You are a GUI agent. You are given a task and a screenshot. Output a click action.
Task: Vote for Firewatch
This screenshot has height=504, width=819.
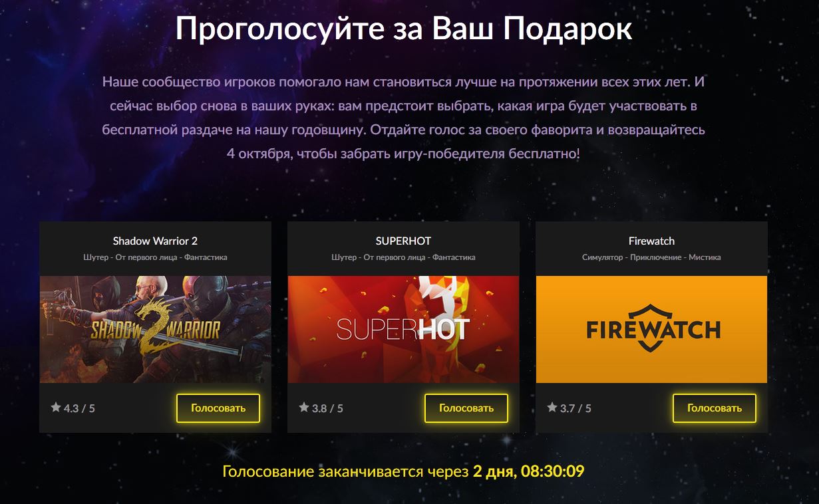pyautogui.click(x=715, y=408)
